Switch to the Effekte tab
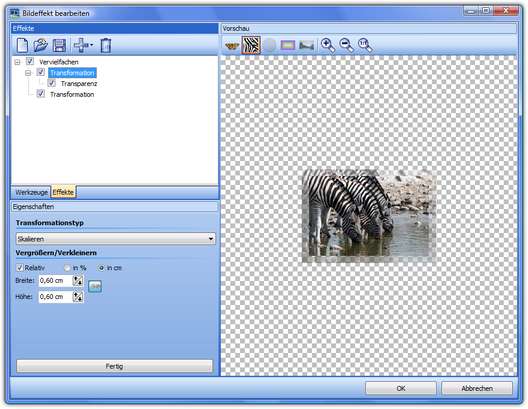The height and width of the screenshot is (409, 528). (x=63, y=192)
